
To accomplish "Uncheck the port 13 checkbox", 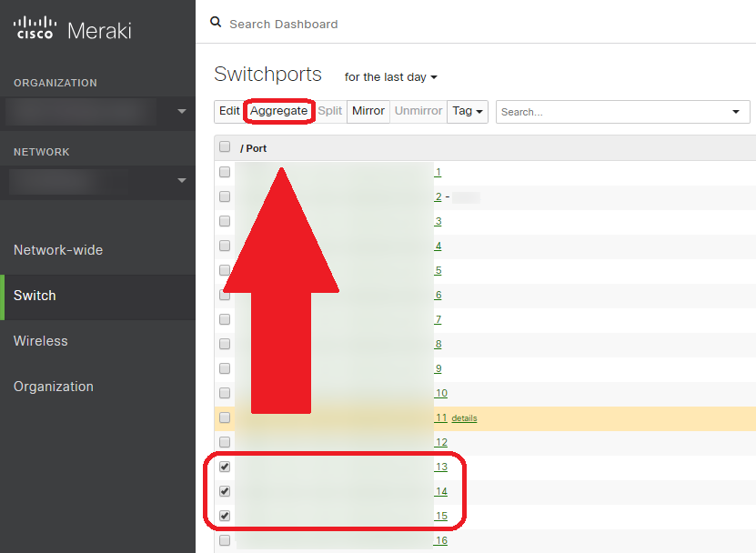I will 225,467.
